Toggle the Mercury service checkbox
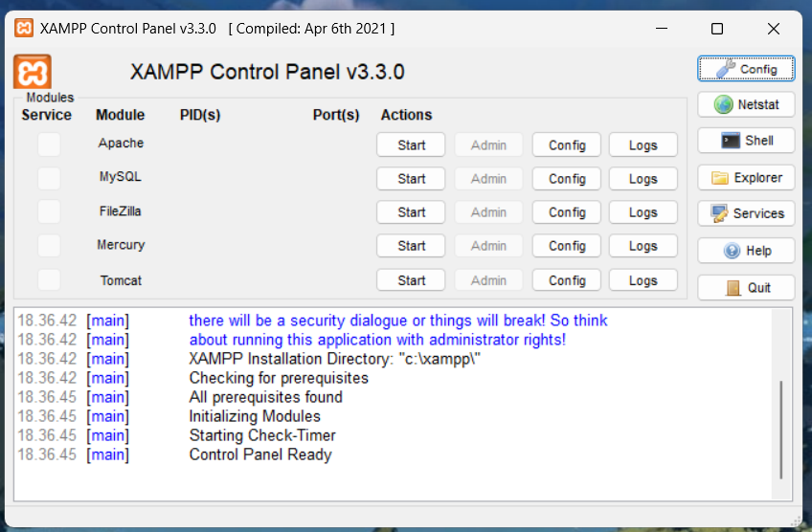The image size is (812, 532). [49, 245]
